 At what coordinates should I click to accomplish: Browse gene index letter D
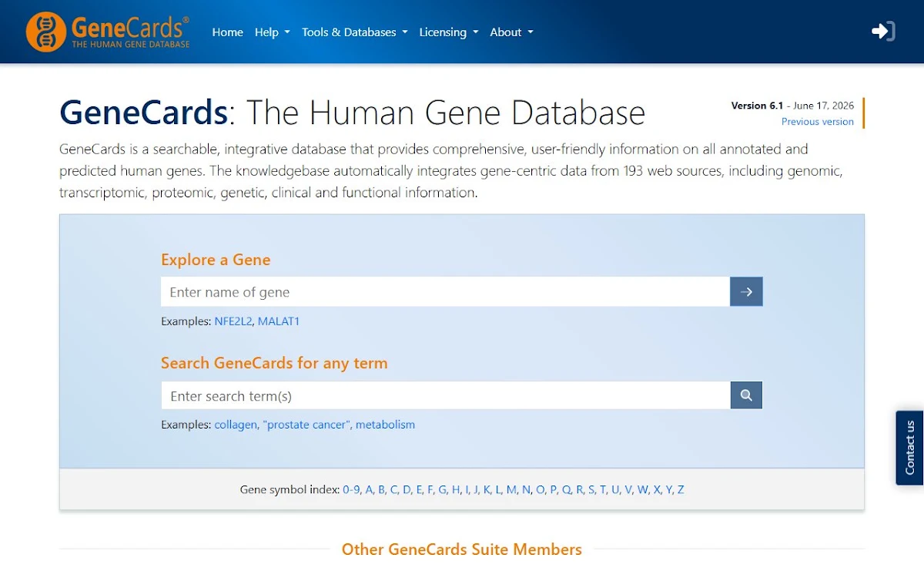click(x=407, y=489)
